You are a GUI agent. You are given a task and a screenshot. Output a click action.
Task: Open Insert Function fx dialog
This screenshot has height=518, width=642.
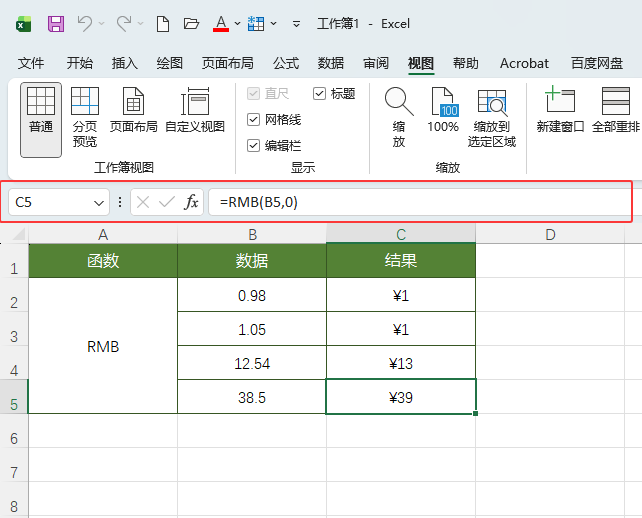192,202
